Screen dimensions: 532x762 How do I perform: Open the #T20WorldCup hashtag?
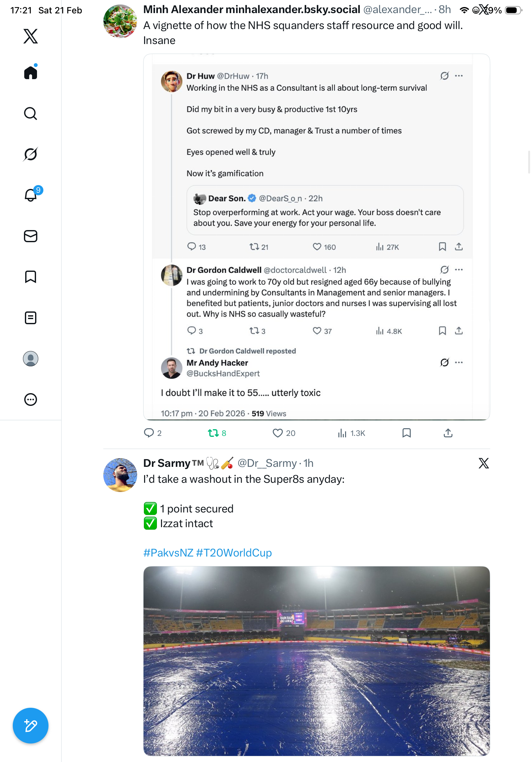(x=234, y=553)
